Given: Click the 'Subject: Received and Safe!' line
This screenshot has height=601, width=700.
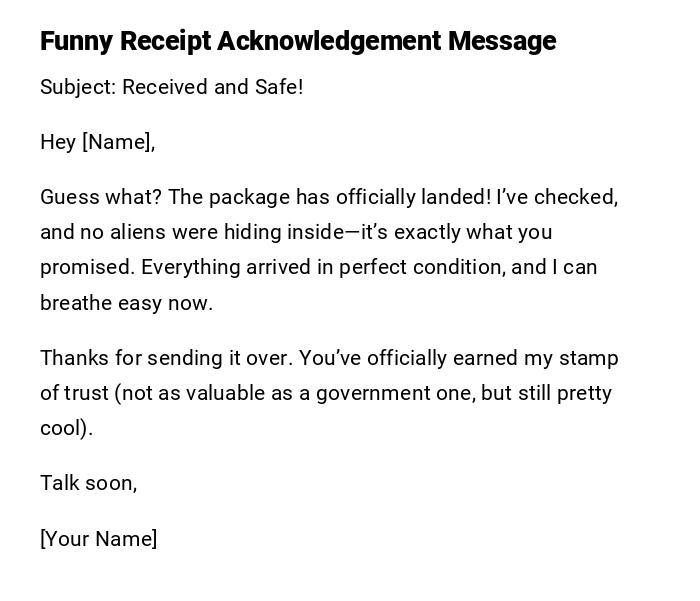Looking at the screenshot, I should 171,87.
